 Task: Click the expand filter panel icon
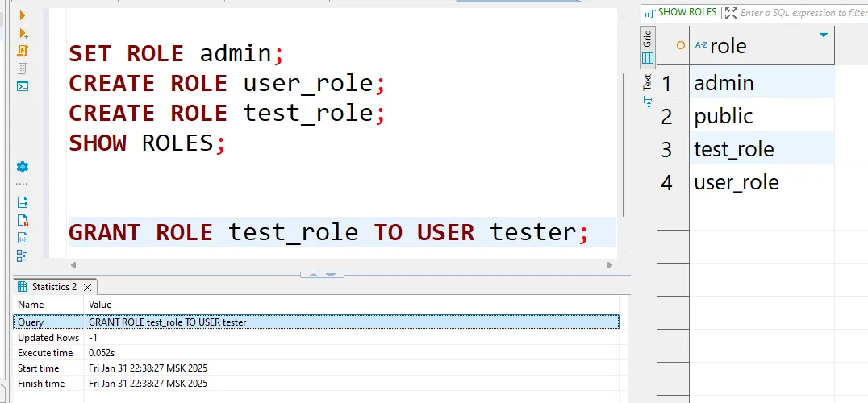[731, 13]
